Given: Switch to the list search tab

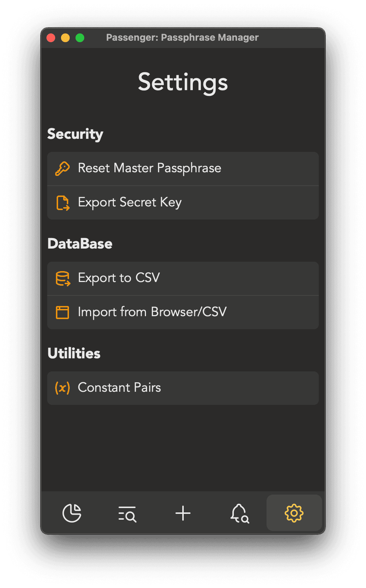Looking at the screenshot, I should (x=127, y=514).
